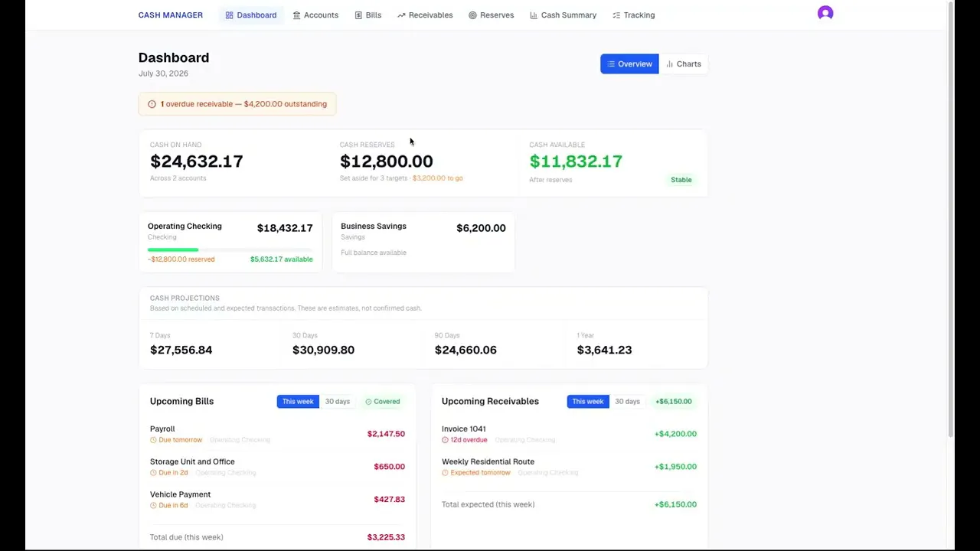Screen dimensions: 980x551
Task: Click the Cash on Hand $24,632.17 amount
Action: pos(197,161)
